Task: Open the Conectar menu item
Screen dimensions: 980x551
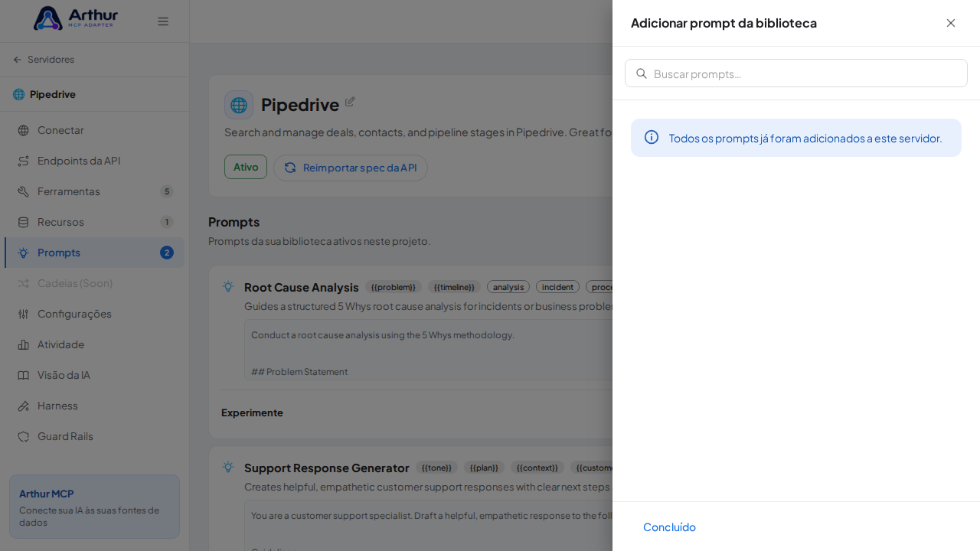Action: [95, 130]
